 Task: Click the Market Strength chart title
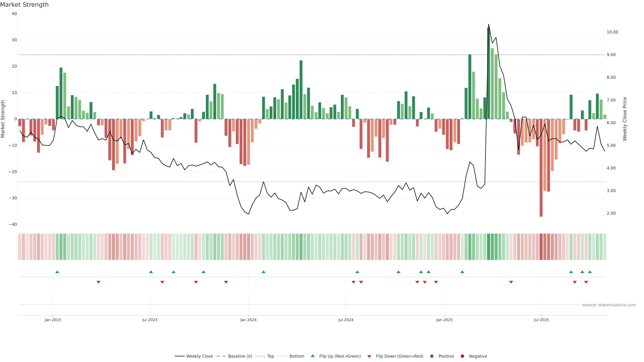(x=24, y=5)
